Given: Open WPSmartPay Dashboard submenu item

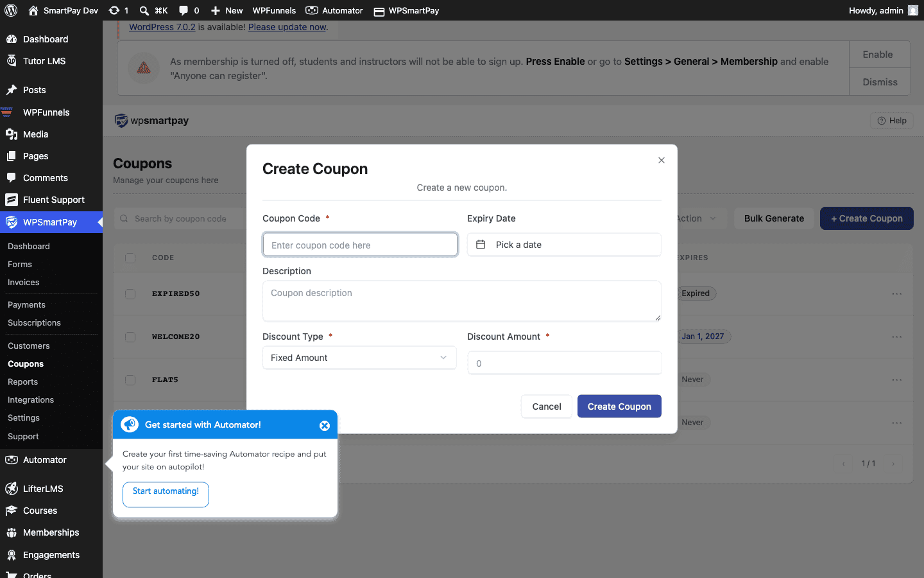Looking at the screenshot, I should 29,246.
